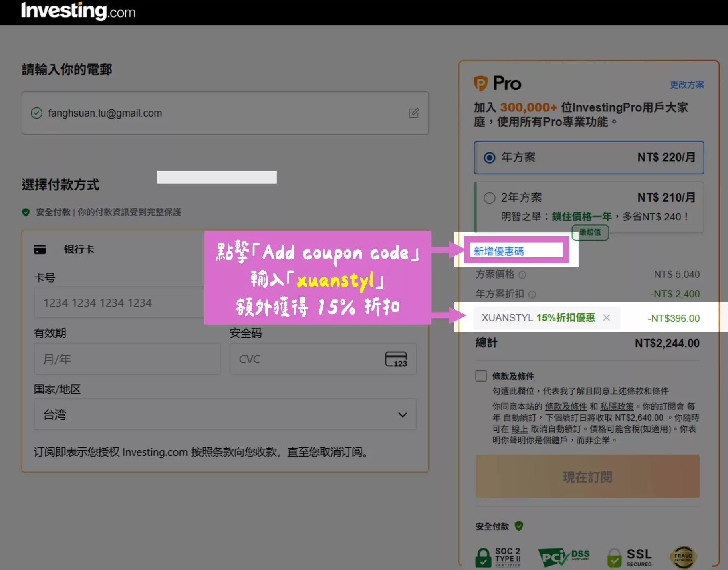Screen dimensions: 728x570
Task: Click the 更改方案 link
Action: (687, 85)
